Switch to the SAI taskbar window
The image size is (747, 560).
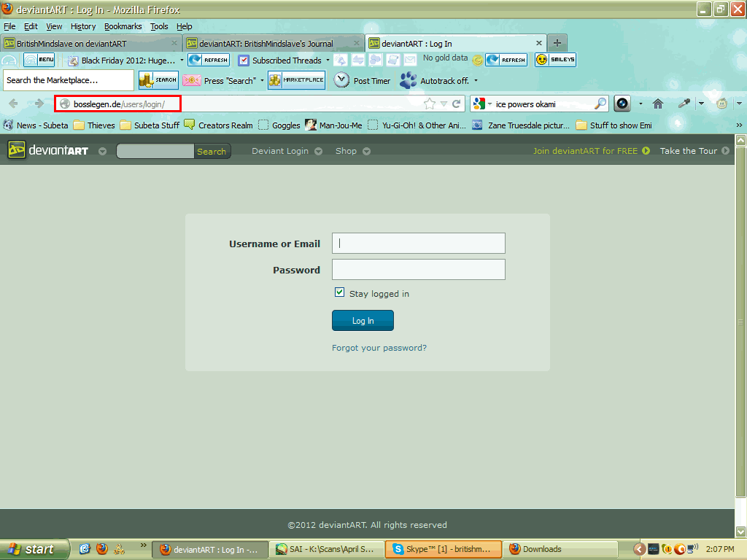pos(326,549)
